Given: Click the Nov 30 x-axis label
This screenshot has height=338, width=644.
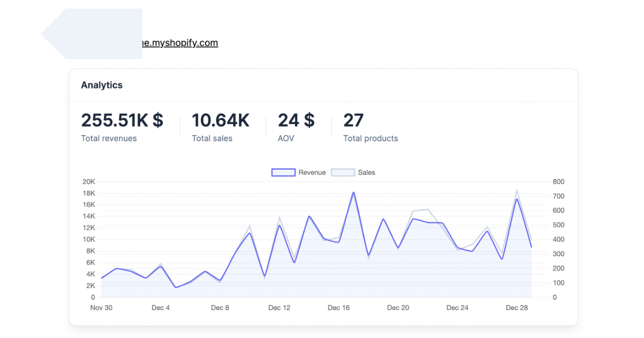Looking at the screenshot, I should point(101,308).
